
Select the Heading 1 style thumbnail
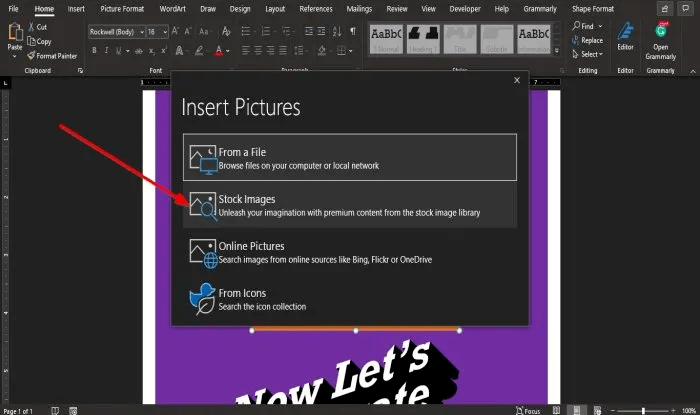pos(423,39)
